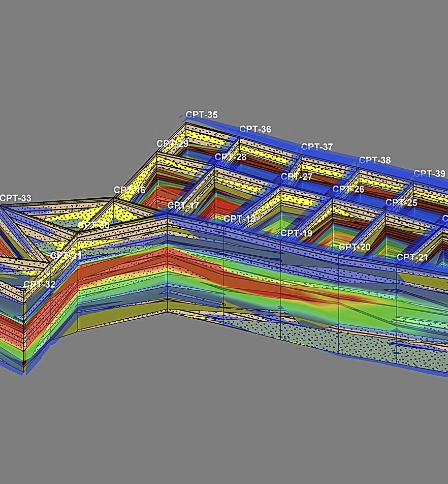Screen dimensions: 448x484
Task: Click the CPT-29 label
Action: (172, 144)
